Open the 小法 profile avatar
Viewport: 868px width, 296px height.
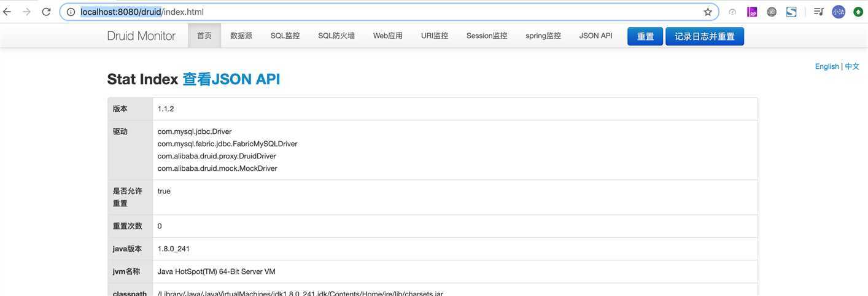839,12
